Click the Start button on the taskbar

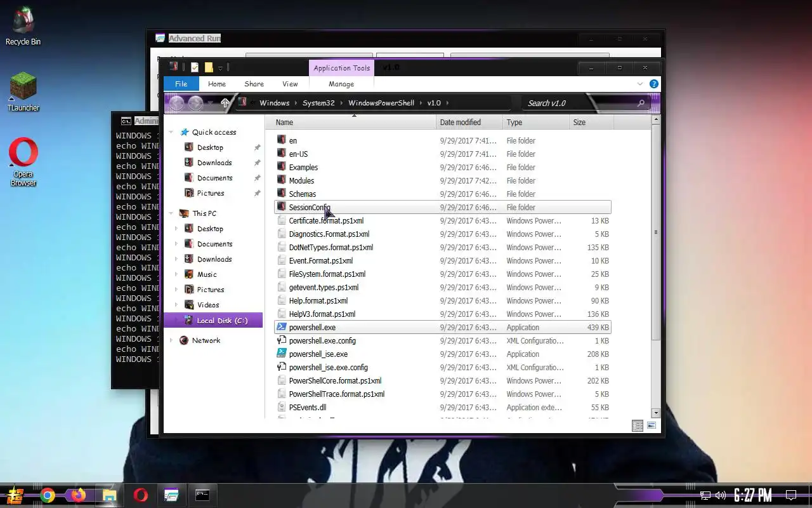15,495
